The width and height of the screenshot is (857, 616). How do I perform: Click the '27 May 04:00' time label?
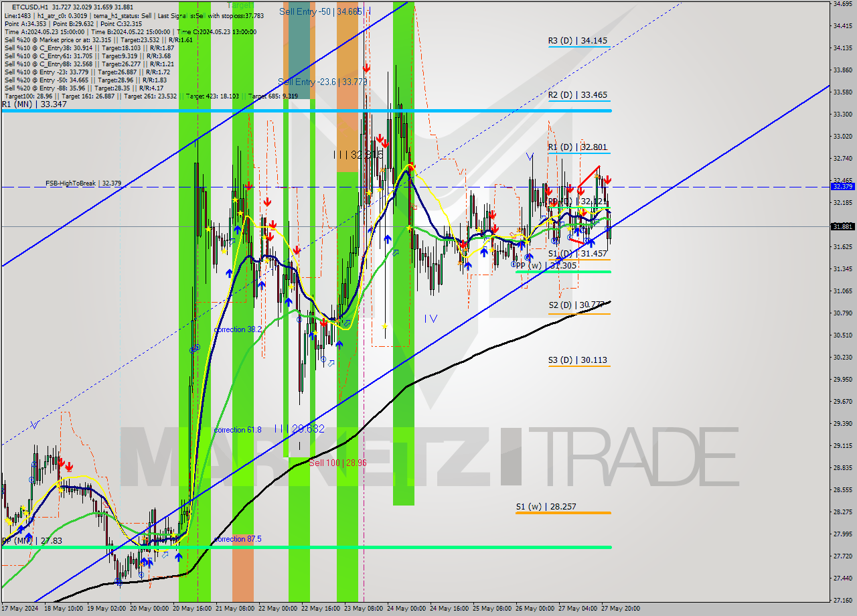578,609
